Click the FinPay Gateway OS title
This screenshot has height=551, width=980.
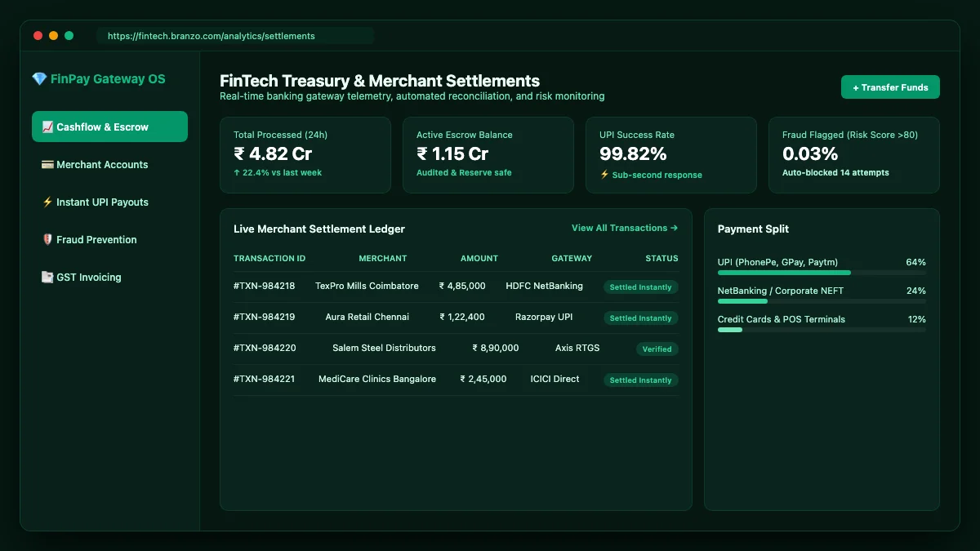(108, 79)
